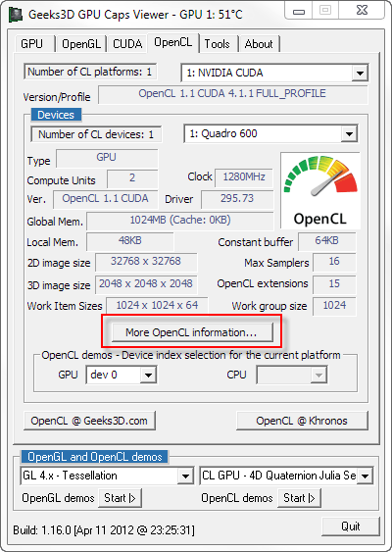Click the Quit button
Viewport: 392px width, 552px height.
351,527
